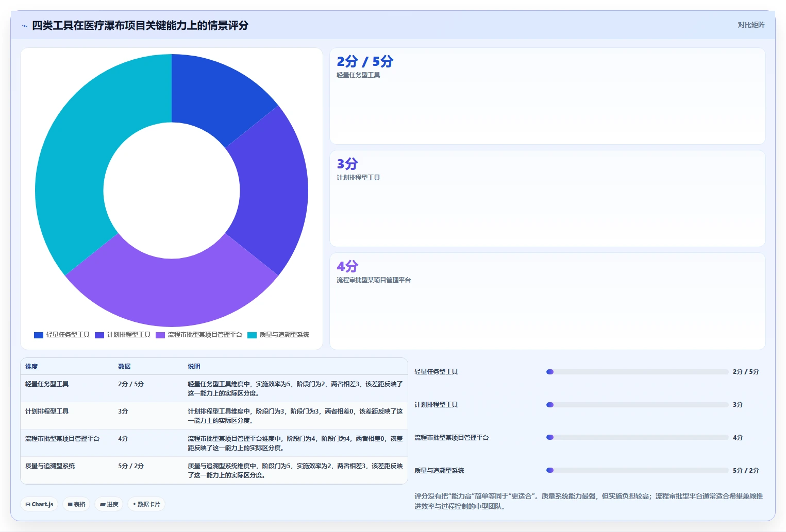
Task: Click the table cell value 3分
Action: coord(123,411)
